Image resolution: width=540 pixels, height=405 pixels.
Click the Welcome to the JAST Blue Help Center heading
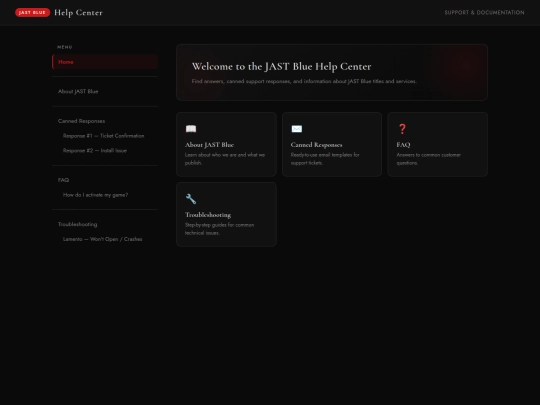pos(281,66)
